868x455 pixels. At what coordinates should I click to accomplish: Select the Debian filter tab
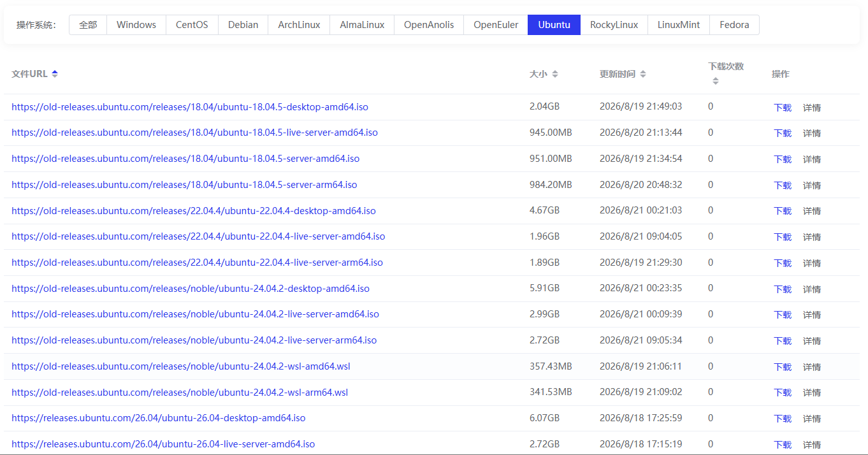tap(243, 25)
